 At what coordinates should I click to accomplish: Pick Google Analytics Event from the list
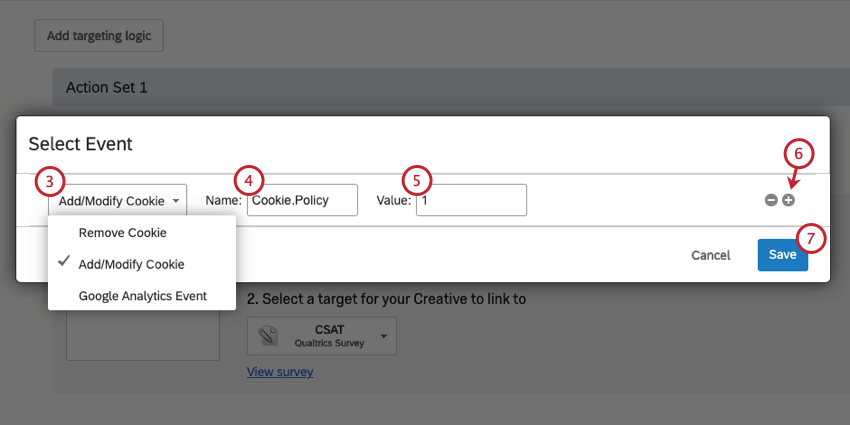tap(142, 296)
